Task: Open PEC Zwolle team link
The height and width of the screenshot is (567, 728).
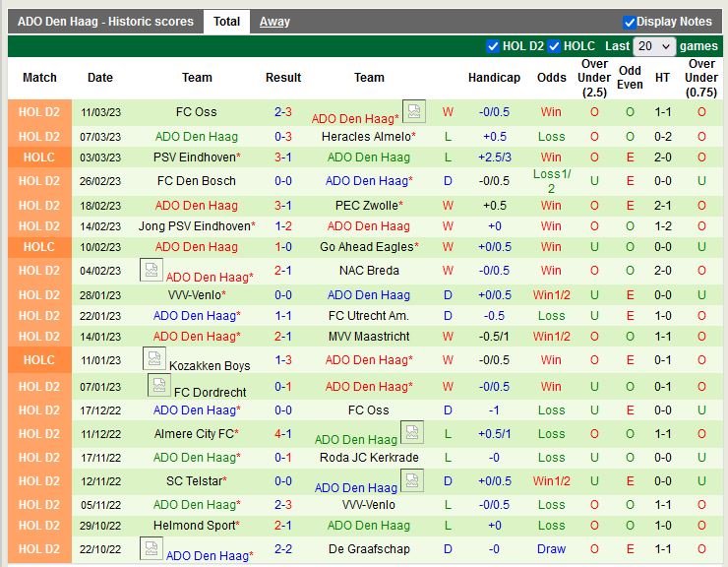Action: click(369, 206)
